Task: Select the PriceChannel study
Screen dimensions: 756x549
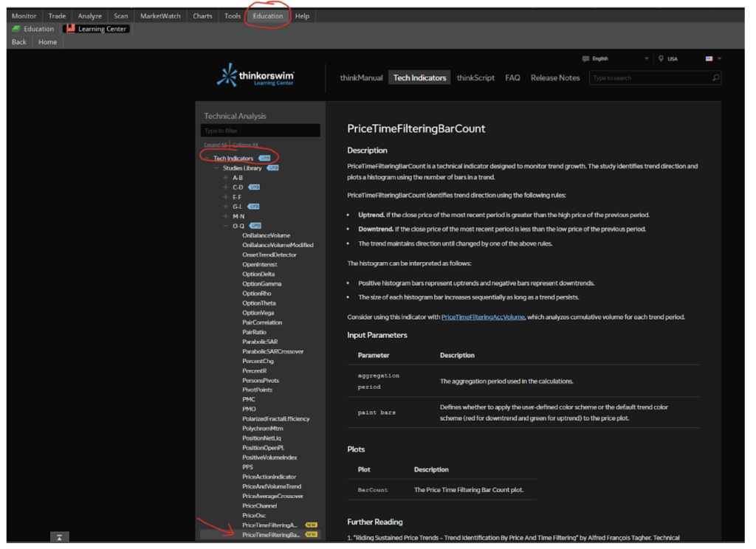Action: click(x=259, y=505)
